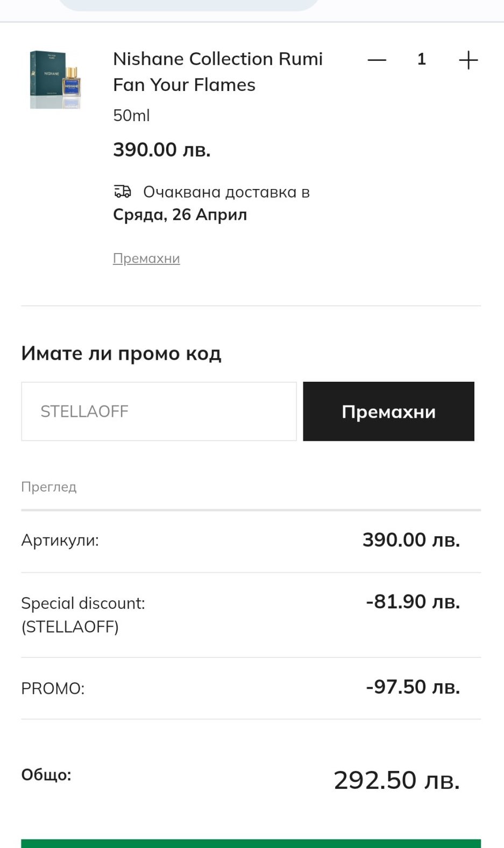Open the Nishane perfume product thumbnail

pyautogui.click(x=56, y=80)
